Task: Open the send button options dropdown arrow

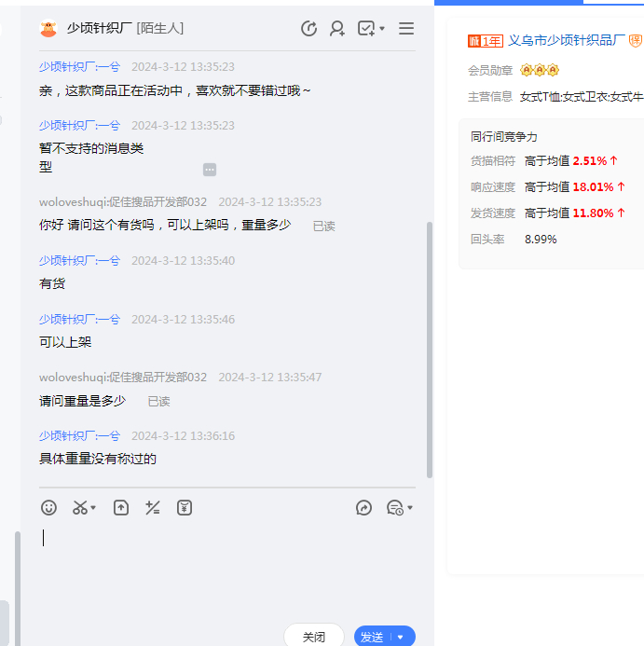Action: pos(401,638)
